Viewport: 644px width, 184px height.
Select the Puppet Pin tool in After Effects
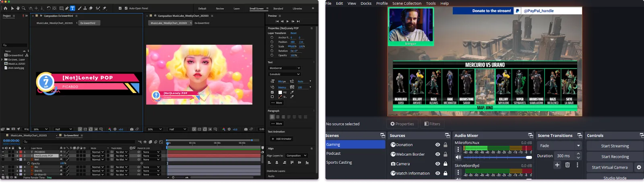coord(105,8)
